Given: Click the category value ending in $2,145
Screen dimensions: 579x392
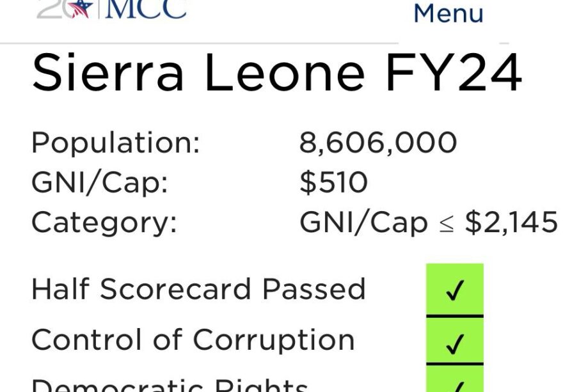Looking at the screenshot, I should point(429,222).
